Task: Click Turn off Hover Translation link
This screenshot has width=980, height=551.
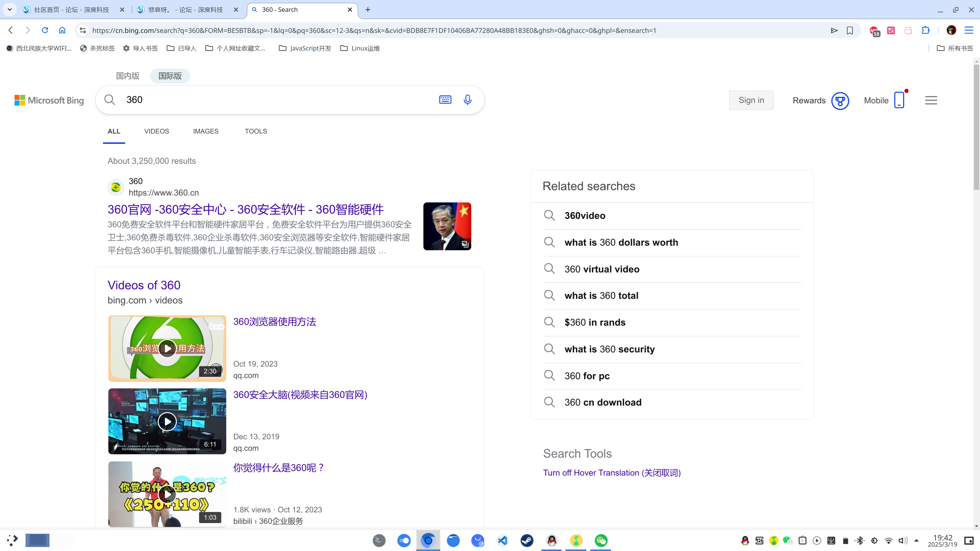Action: [x=612, y=473]
